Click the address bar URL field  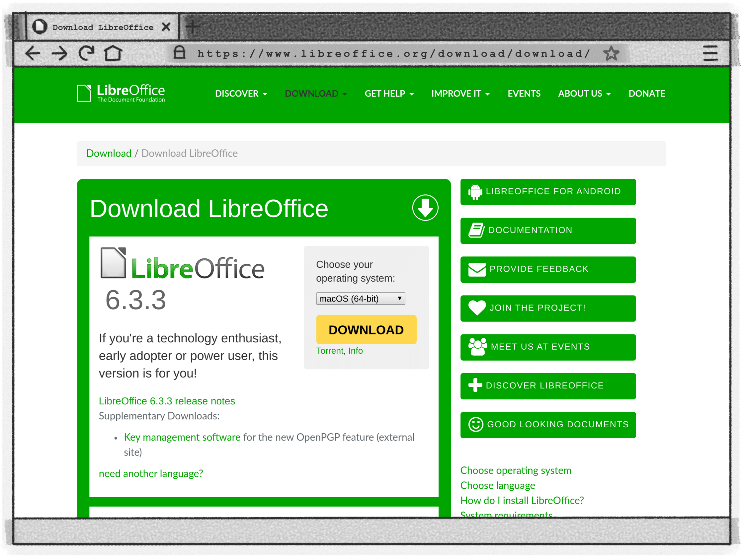click(393, 53)
